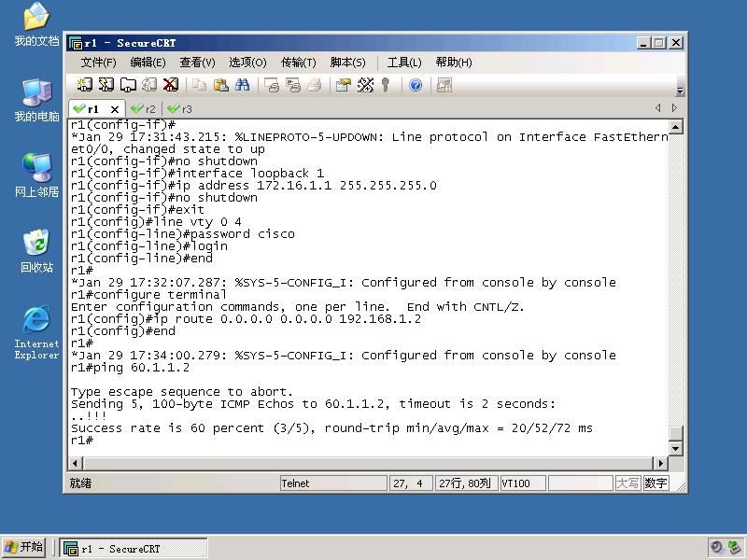Viewport: 747px width, 560px height.
Task: Open the 选项(O) menu
Action: pos(247,63)
